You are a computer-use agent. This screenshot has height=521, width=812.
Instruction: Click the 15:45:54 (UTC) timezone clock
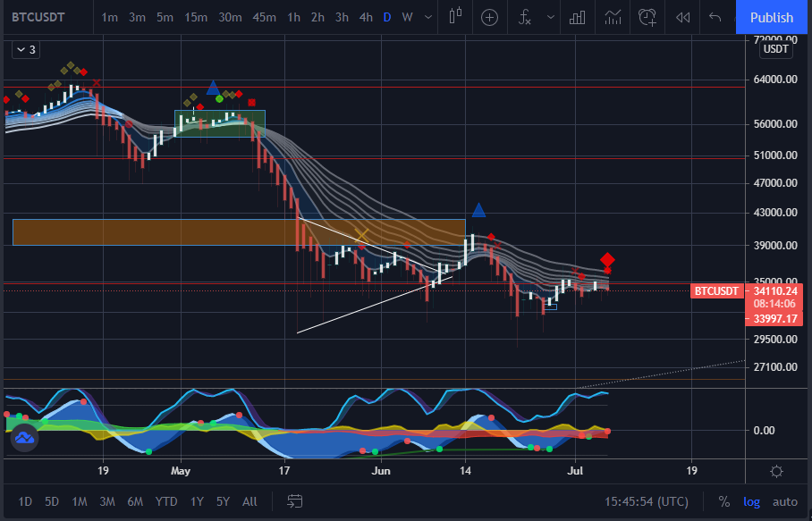[x=647, y=501]
